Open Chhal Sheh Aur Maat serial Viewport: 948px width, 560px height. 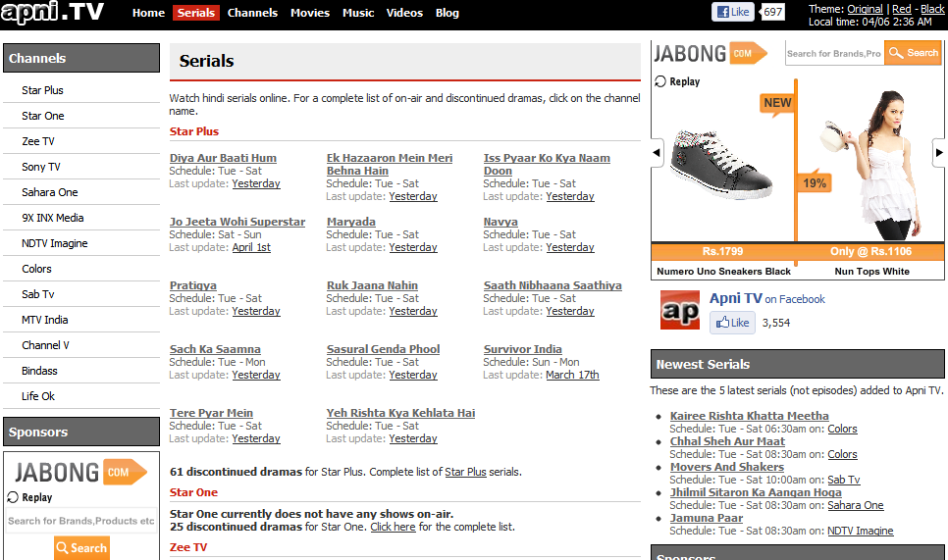[x=727, y=441]
